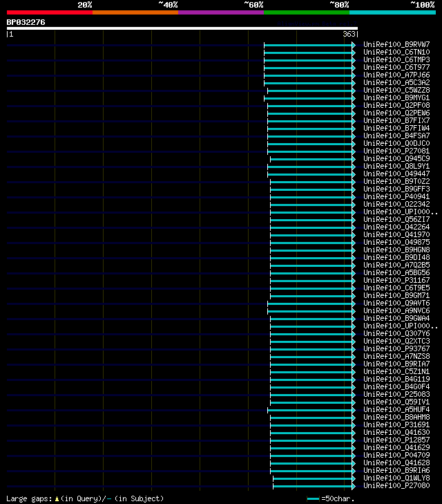Select hit UniRef100_B9HGN8
The width and height of the screenshot is (442, 504).
(x=396, y=250)
